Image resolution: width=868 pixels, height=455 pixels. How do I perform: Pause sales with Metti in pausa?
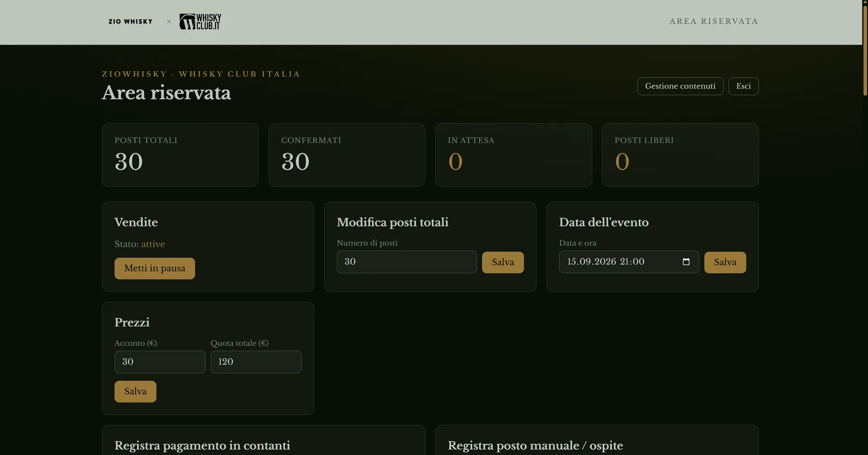[x=155, y=268]
